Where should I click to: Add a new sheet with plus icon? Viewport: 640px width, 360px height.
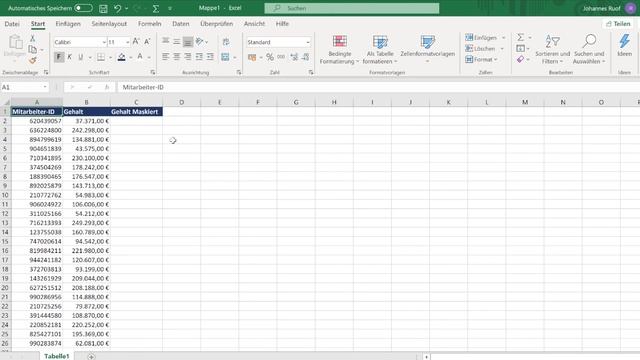tap(91, 356)
